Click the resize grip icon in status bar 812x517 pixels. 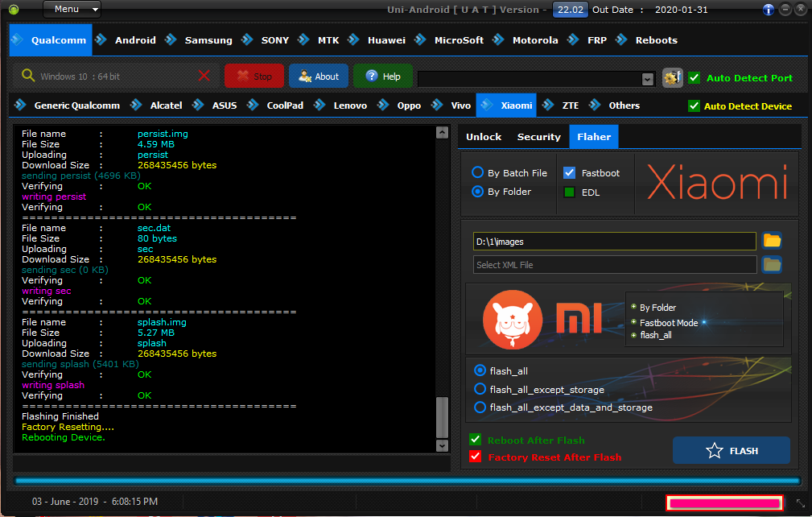[x=801, y=503]
